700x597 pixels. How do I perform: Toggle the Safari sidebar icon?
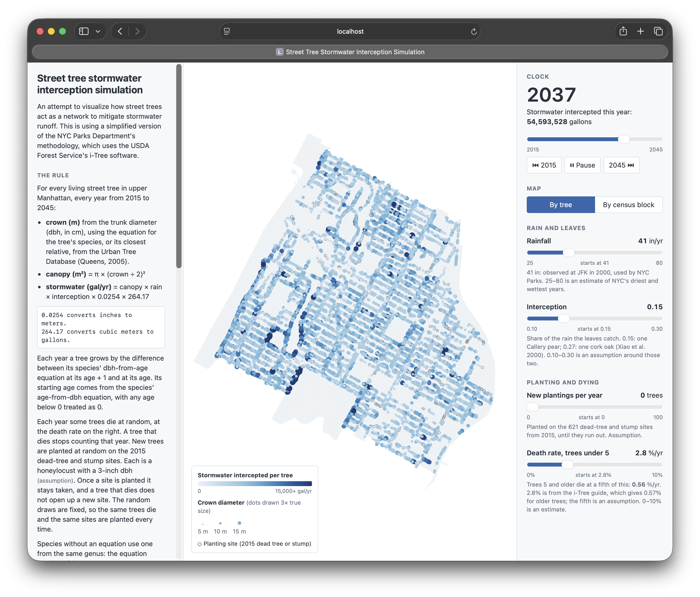click(83, 32)
